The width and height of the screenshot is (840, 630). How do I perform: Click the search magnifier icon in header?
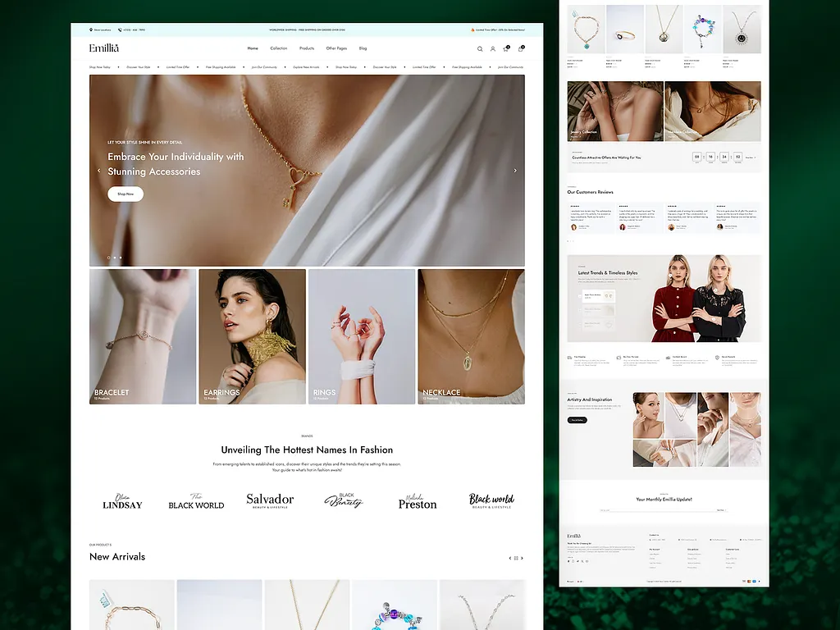[480, 49]
